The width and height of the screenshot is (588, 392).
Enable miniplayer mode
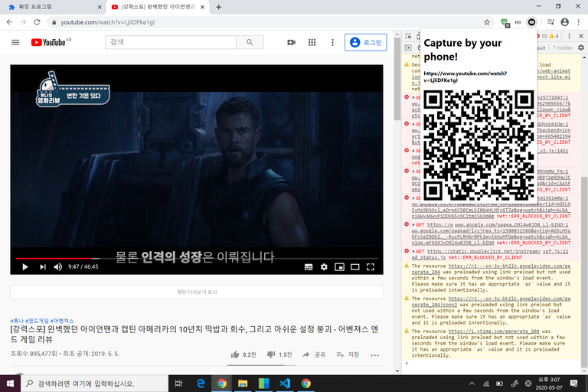click(339, 267)
